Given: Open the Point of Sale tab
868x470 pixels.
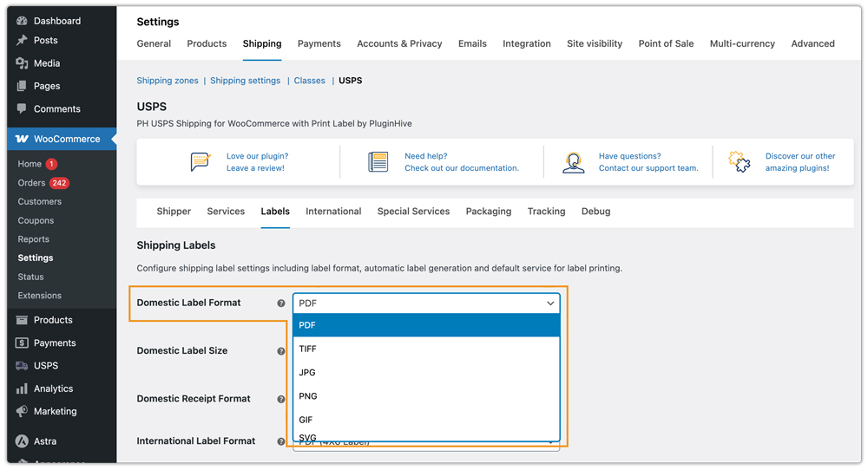Looking at the screenshot, I should 666,43.
